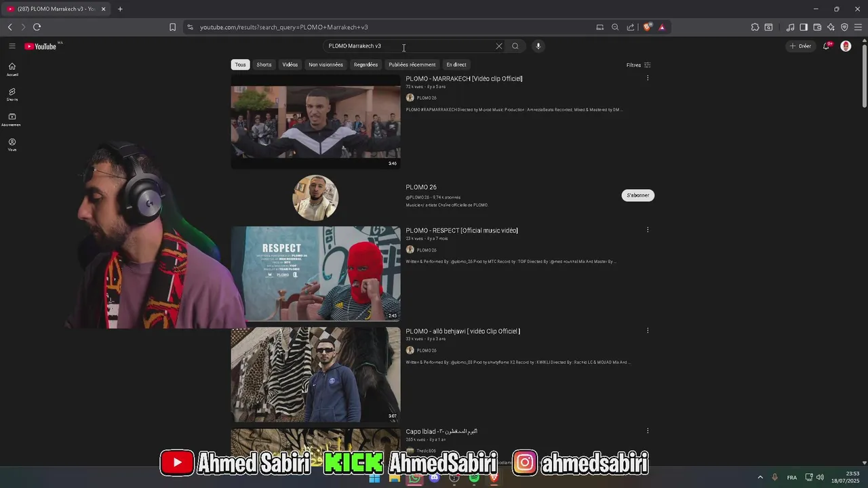This screenshot has width=868, height=488.
Task: Open Abonnements in the left sidebar
Action: point(12,119)
